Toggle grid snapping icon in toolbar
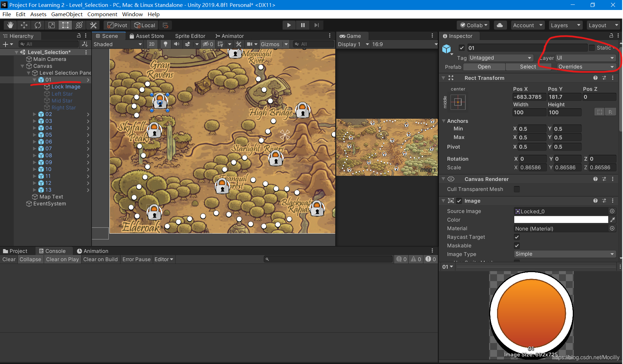This screenshot has height=364, width=623. point(165,25)
